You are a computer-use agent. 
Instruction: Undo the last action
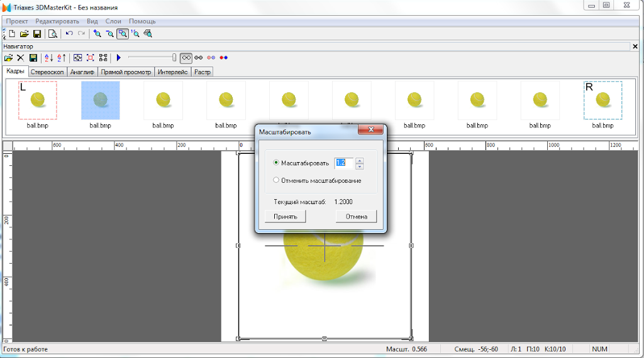[x=69, y=34]
